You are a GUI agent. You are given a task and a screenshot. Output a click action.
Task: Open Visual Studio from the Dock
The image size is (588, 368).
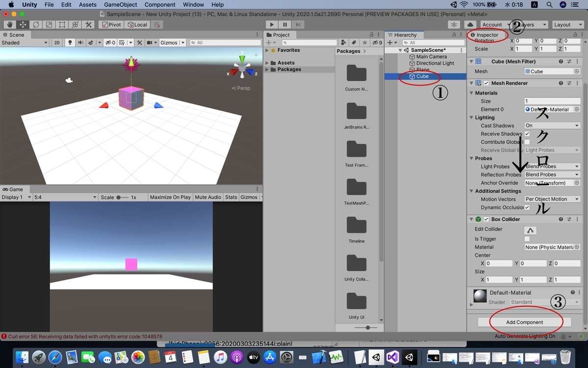coord(393,357)
